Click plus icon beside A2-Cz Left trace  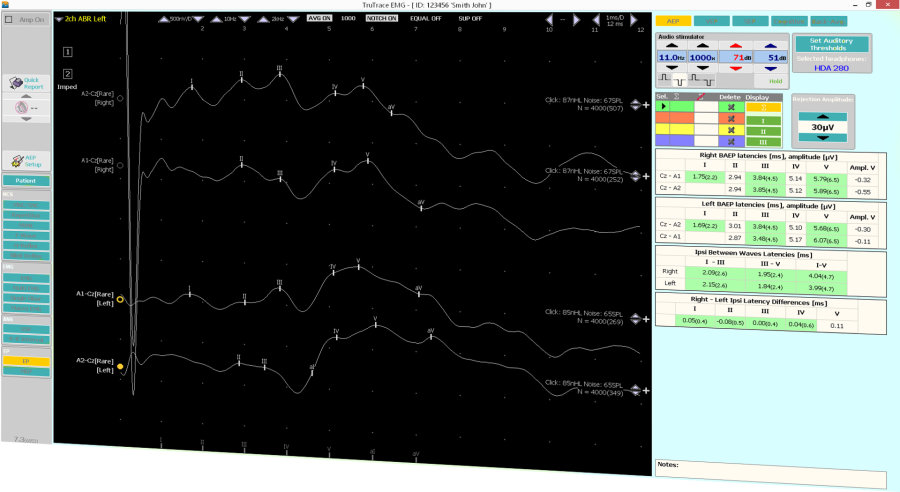tap(646, 390)
